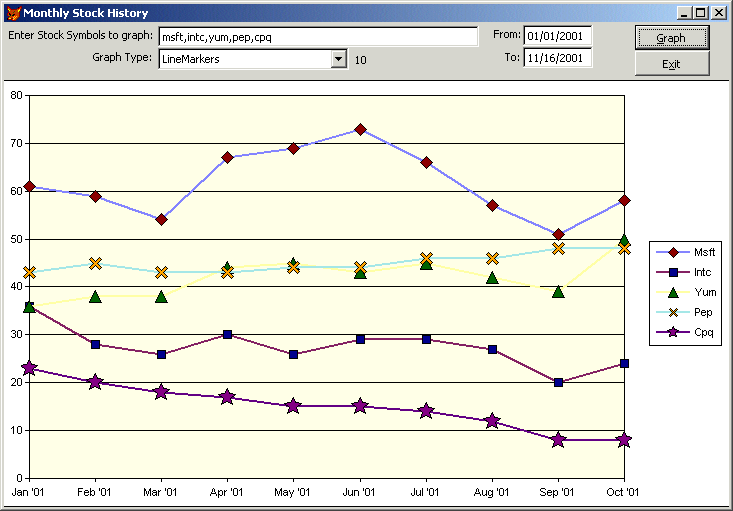The width and height of the screenshot is (733, 511).
Task: Click Intc square marker for Feb '01
Action: click(x=95, y=345)
